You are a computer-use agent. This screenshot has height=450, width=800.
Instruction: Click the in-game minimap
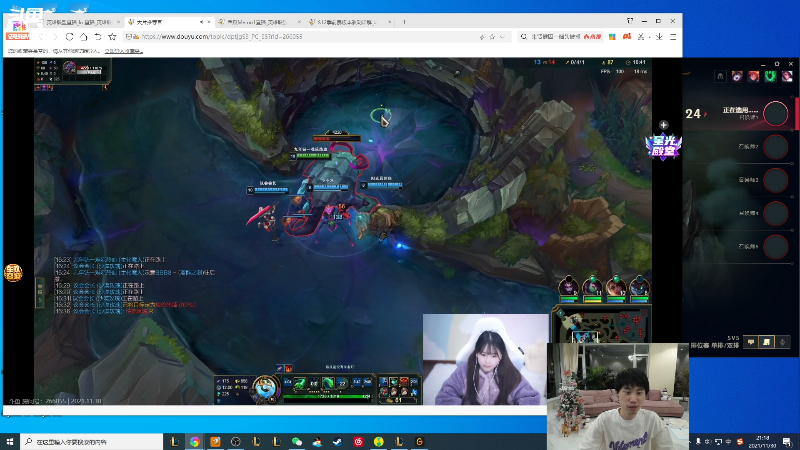[602, 326]
